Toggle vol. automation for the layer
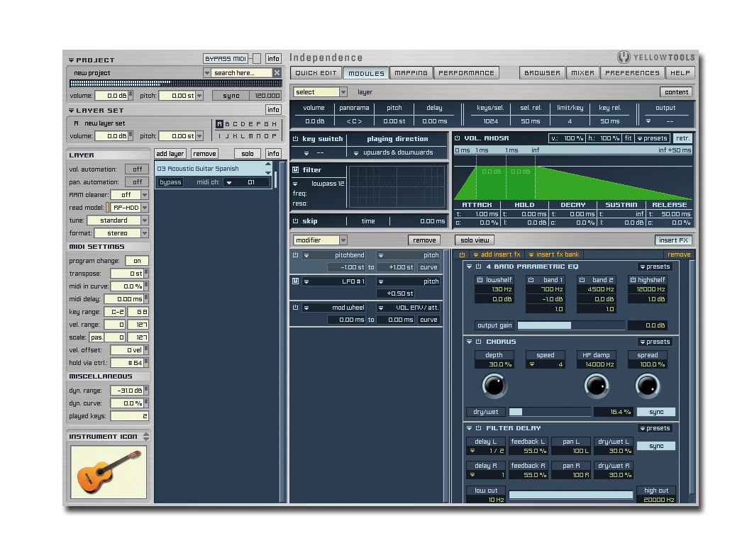Screen dimensions: 747x560 136,169
